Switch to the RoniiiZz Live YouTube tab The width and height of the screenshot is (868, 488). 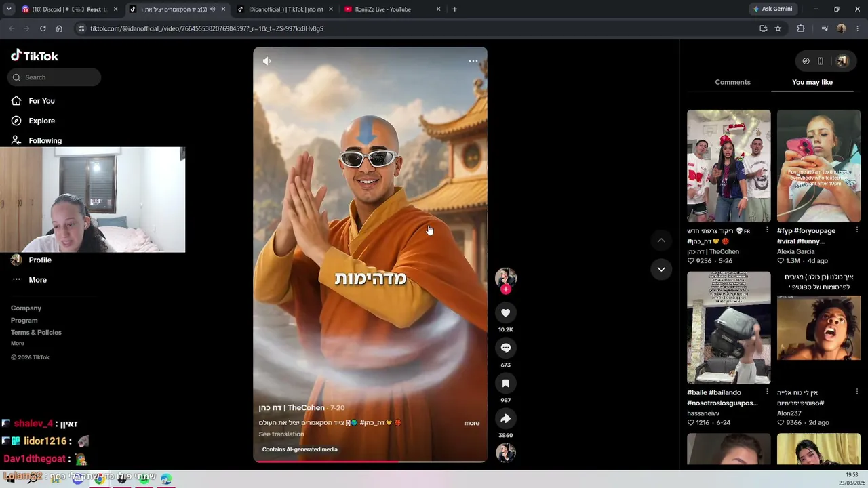pyautogui.click(x=392, y=9)
